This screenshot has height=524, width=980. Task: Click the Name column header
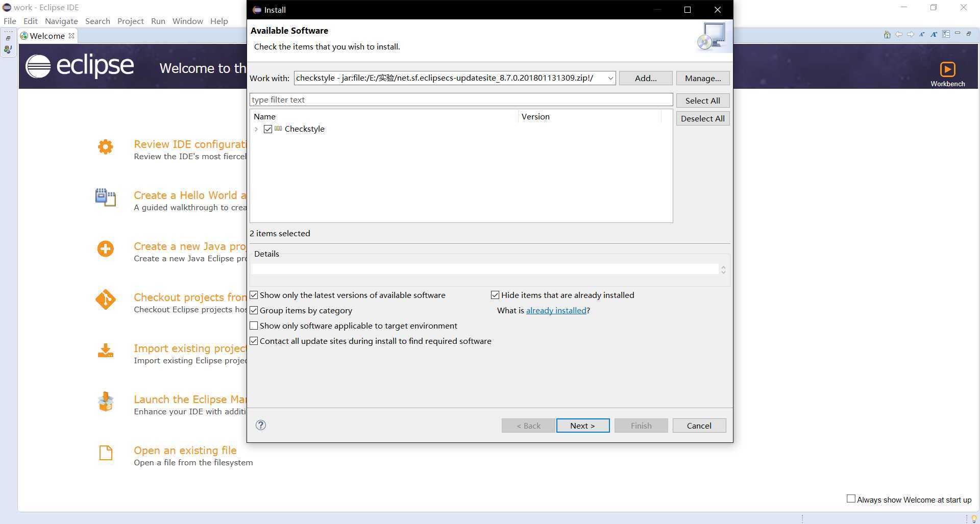tap(384, 116)
